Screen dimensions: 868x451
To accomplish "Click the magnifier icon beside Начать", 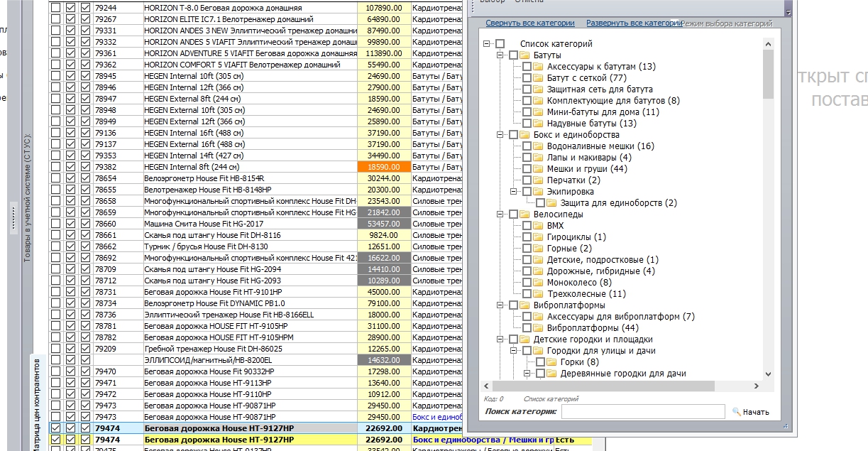I will coord(736,412).
